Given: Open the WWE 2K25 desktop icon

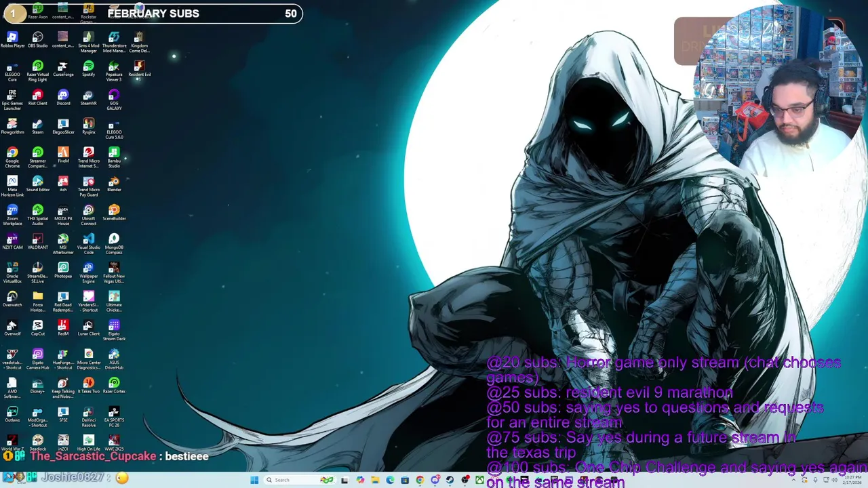Looking at the screenshot, I should (x=114, y=443).
